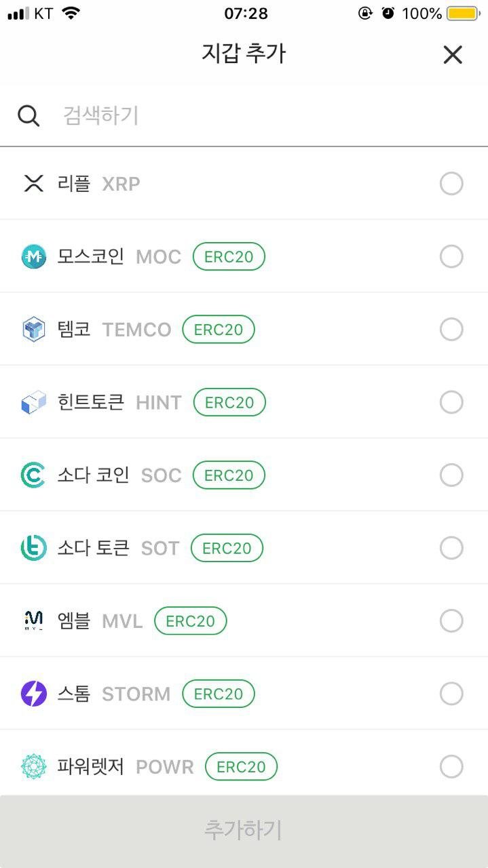
Task: Select the MOC radio button
Action: click(451, 256)
